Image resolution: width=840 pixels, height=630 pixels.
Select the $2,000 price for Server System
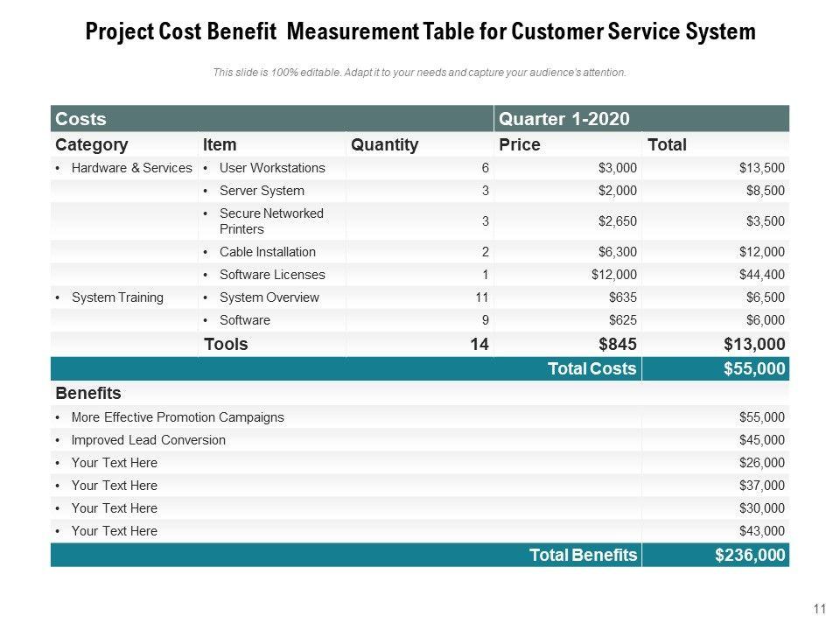(618, 191)
